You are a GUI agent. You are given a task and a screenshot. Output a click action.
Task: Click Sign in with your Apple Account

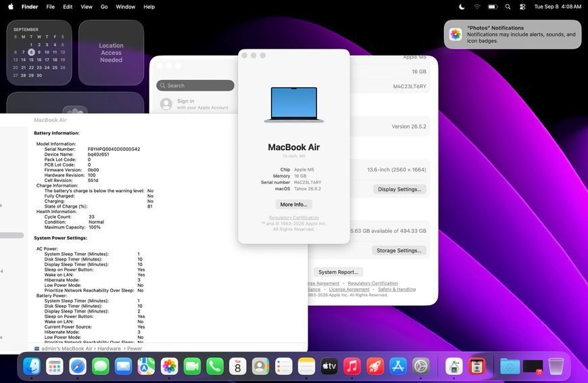[195, 104]
